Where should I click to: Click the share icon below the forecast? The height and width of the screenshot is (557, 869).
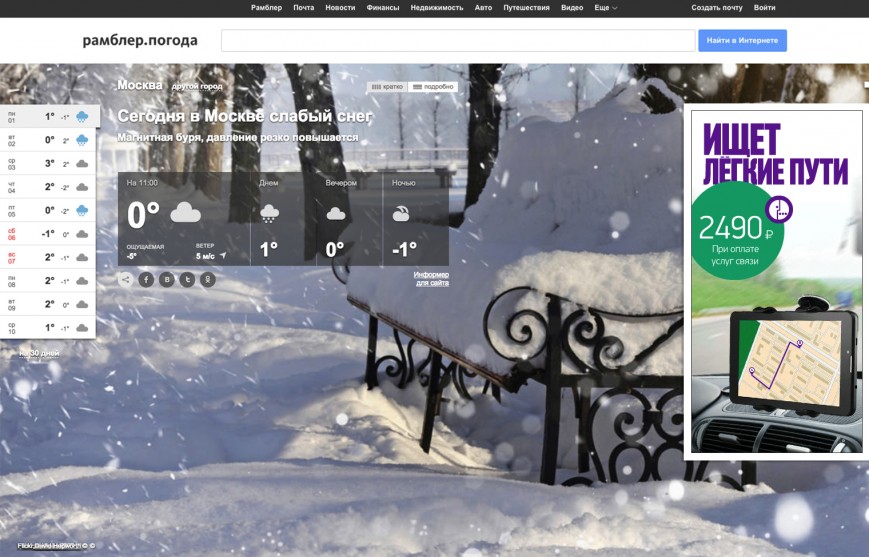tap(125, 279)
